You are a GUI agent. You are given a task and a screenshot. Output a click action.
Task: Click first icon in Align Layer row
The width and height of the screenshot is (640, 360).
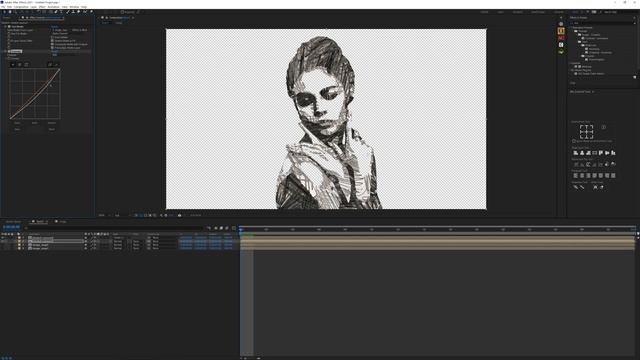point(576,153)
